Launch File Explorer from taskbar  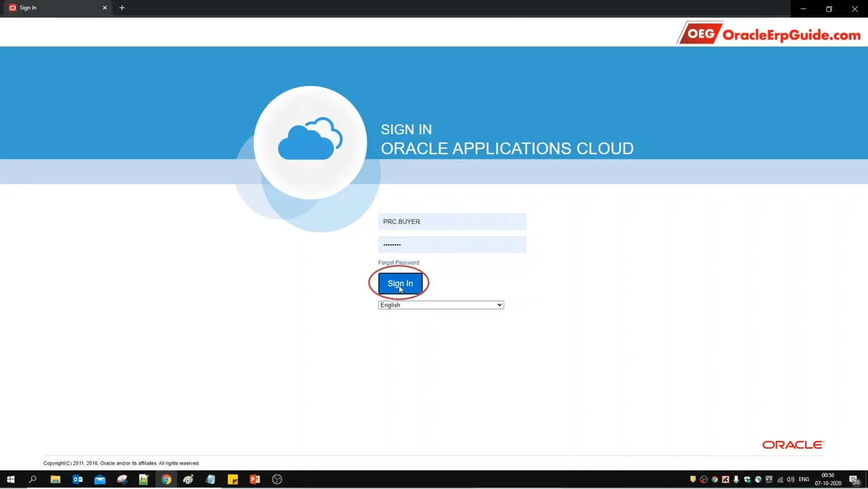(x=55, y=479)
